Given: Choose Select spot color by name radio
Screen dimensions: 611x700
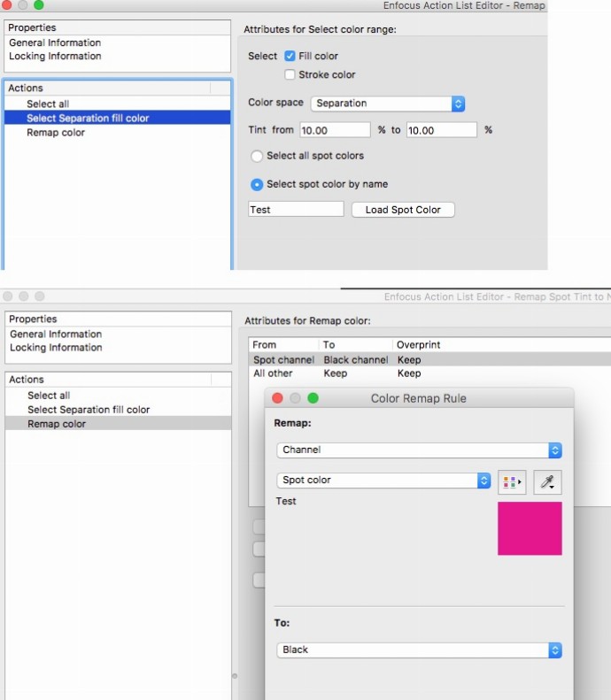Looking at the screenshot, I should [x=257, y=184].
